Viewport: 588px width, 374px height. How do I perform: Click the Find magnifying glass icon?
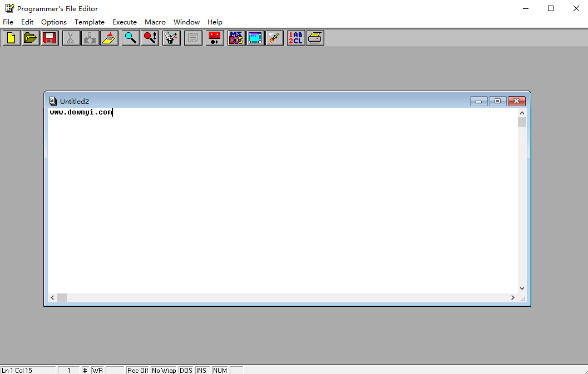coord(131,38)
